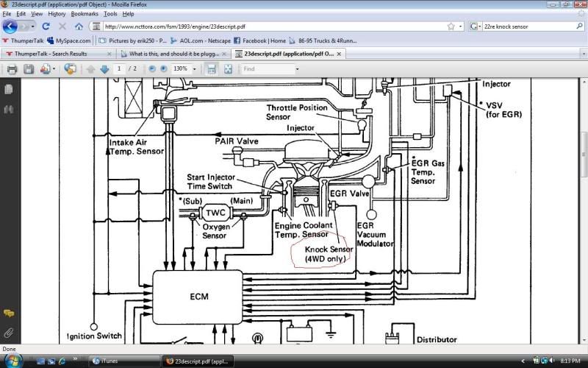
Task: Open the Pages panel in sidebar
Action: pos(9,88)
